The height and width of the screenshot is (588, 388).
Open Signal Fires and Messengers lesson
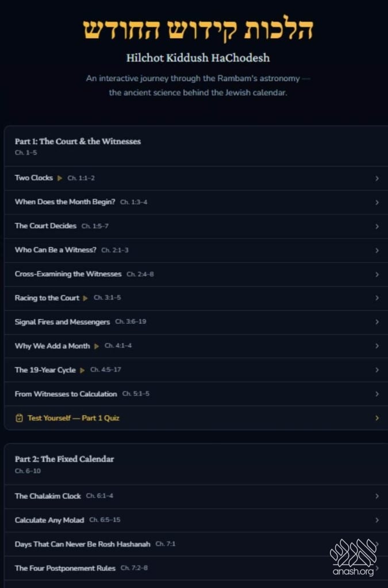point(63,322)
